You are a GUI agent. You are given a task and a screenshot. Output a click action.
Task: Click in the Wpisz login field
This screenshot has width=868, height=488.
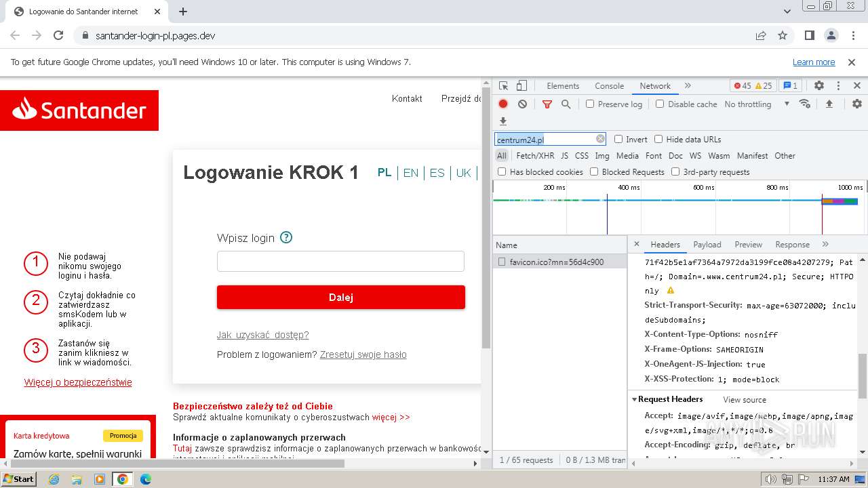tap(340, 261)
